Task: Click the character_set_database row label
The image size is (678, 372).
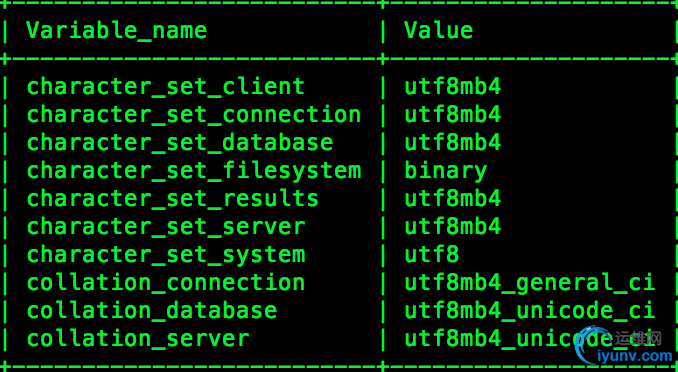Action: coord(180,143)
